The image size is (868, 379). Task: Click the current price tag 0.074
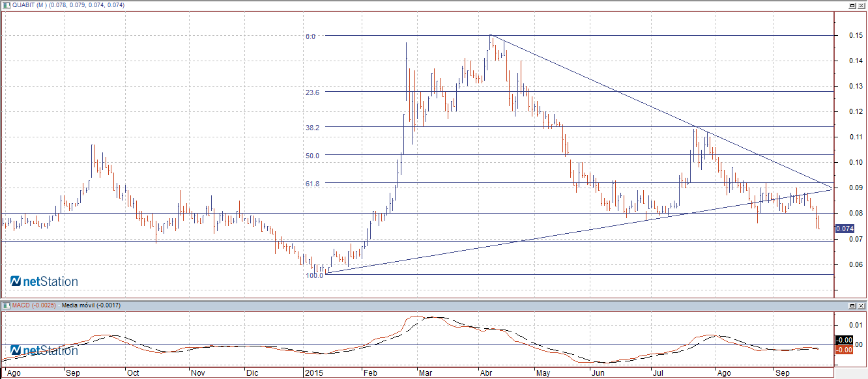845,229
